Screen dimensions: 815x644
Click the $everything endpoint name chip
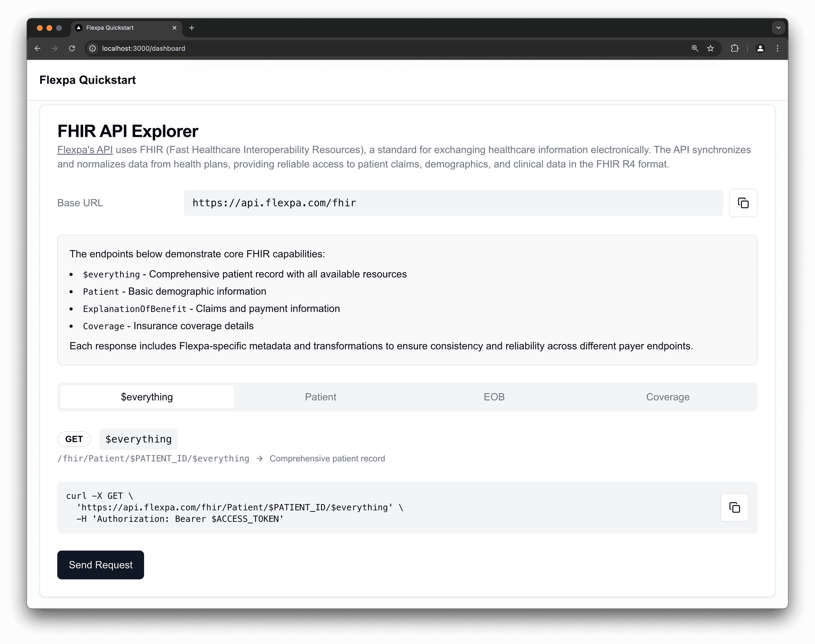[x=138, y=439]
